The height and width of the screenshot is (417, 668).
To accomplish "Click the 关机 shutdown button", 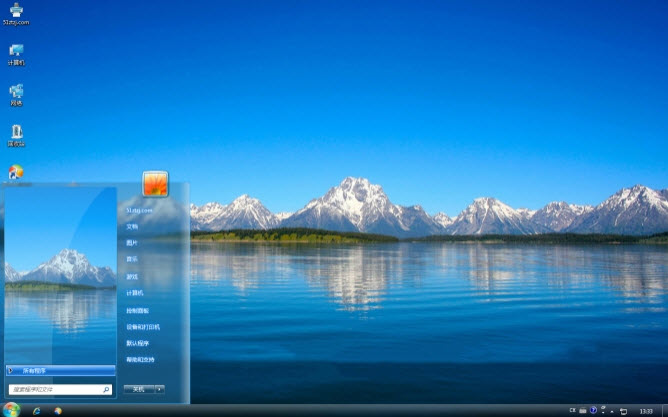I will click(139, 389).
